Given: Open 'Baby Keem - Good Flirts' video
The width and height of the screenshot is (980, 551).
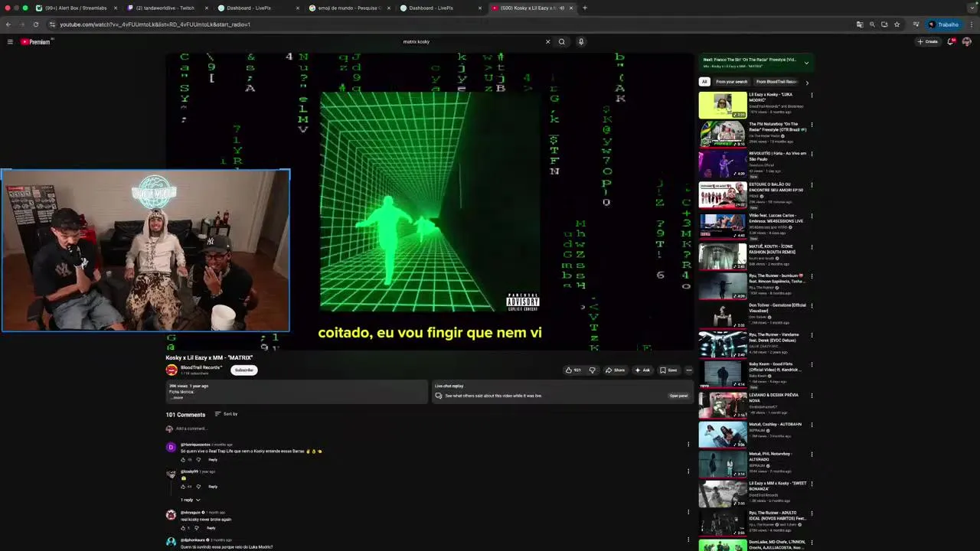Looking at the screenshot, I should (x=722, y=373).
